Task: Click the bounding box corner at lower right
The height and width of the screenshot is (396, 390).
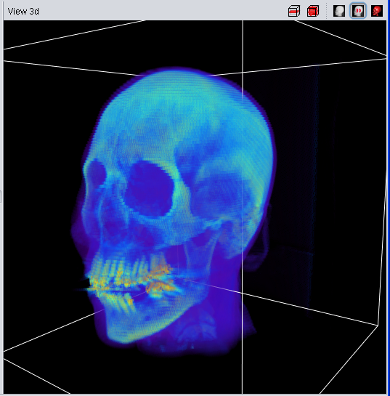Action: point(378,325)
